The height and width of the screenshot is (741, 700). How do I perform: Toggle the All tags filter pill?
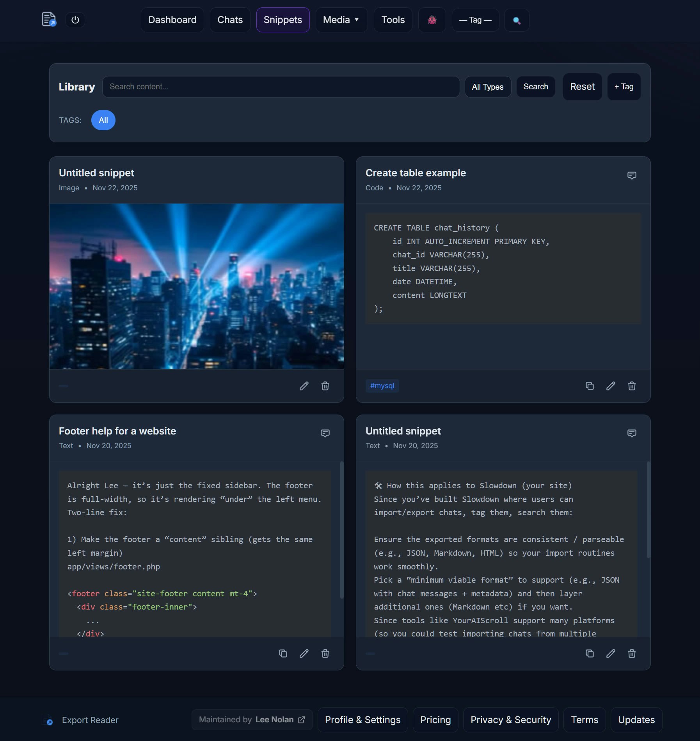pyautogui.click(x=103, y=120)
